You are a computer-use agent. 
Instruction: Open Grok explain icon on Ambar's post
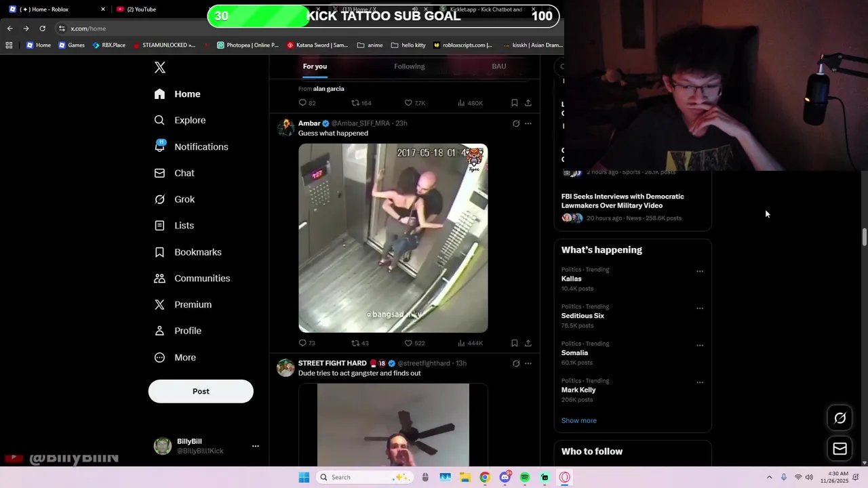point(516,123)
